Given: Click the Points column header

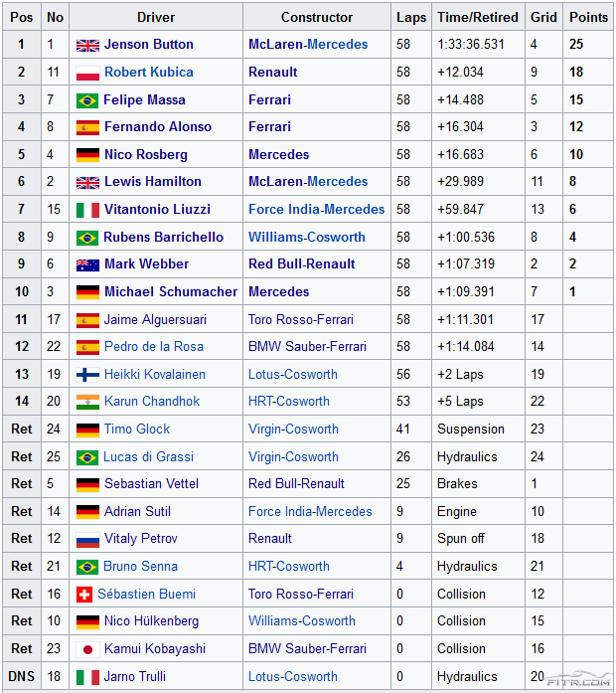Looking at the screenshot, I should point(588,17).
